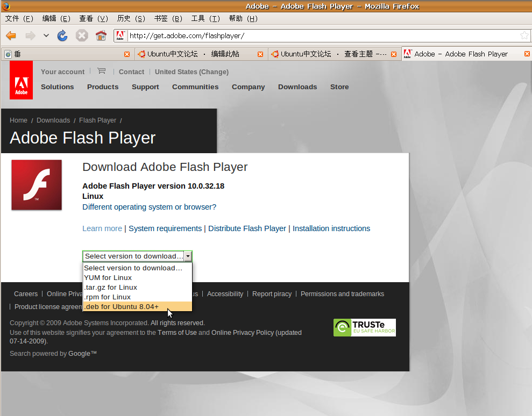Open the 历史 (History) menu

(131, 18)
